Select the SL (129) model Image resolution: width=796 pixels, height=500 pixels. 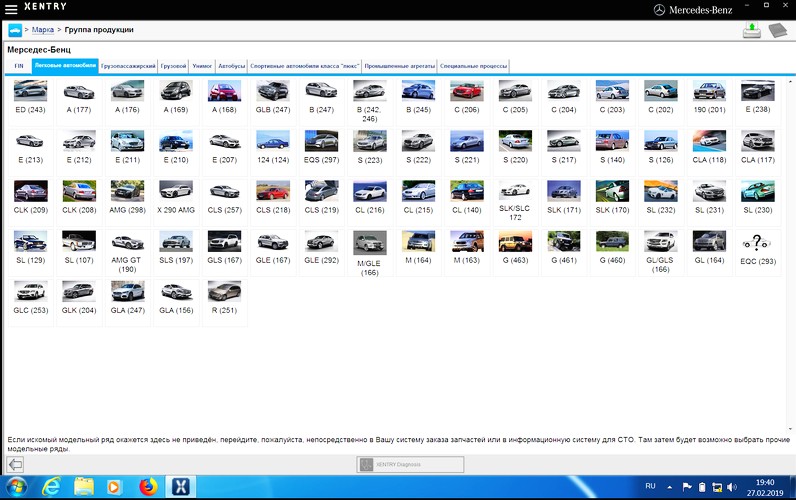(x=30, y=251)
